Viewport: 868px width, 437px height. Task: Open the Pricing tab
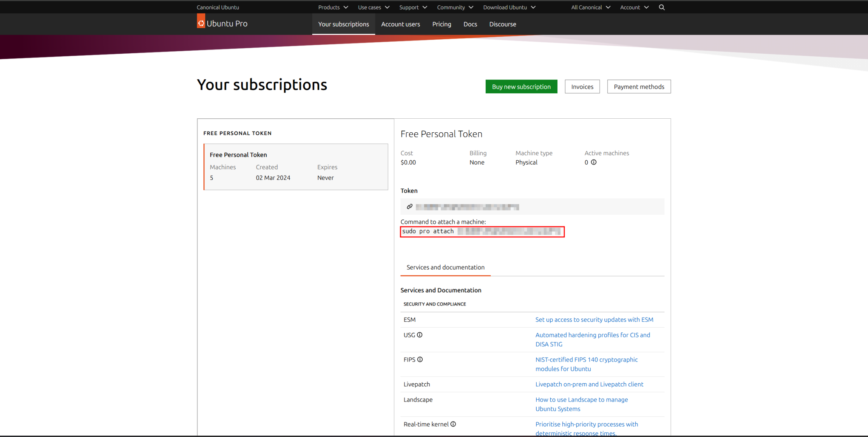click(442, 24)
